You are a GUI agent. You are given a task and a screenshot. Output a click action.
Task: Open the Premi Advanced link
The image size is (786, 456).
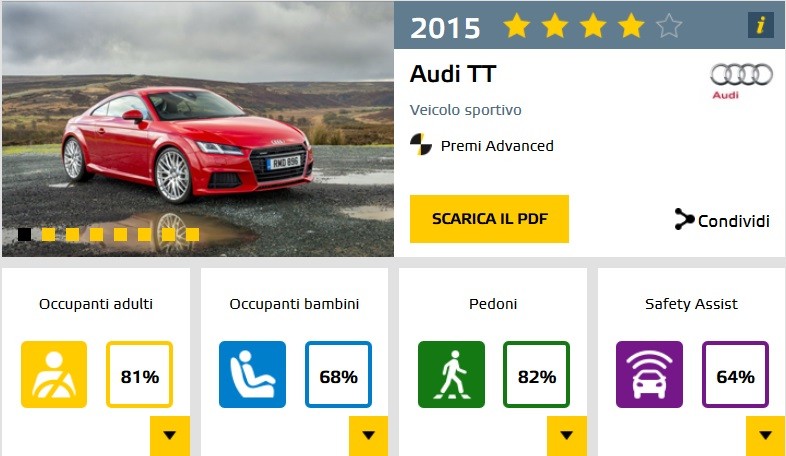497,146
